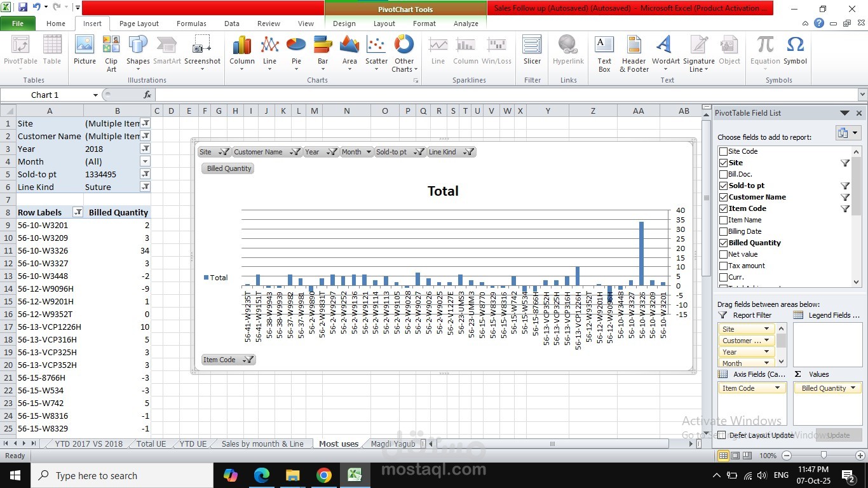Open the Site filter dropdown in cell B1
Screen dimensions: 868x488
click(x=146, y=123)
